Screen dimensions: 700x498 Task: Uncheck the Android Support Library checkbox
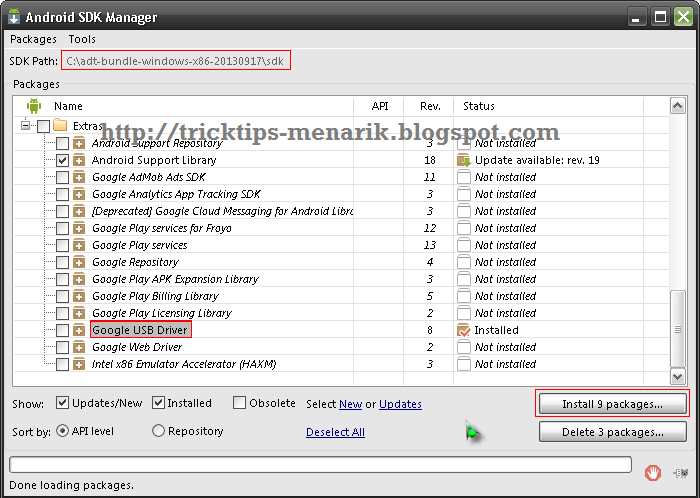click(62, 160)
